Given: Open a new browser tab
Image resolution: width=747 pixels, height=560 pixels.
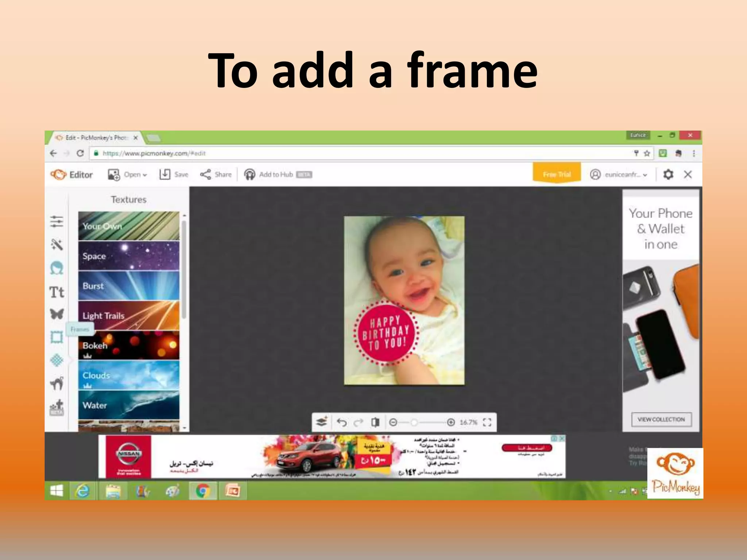Looking at the screenshot, I should [x=153, y=138].
